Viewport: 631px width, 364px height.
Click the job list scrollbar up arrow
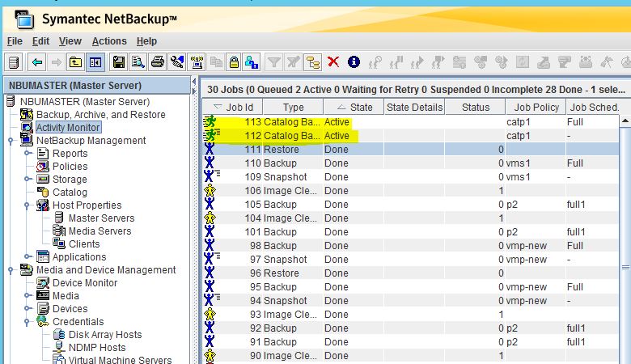pyautogui.click(x=625, y=121)
